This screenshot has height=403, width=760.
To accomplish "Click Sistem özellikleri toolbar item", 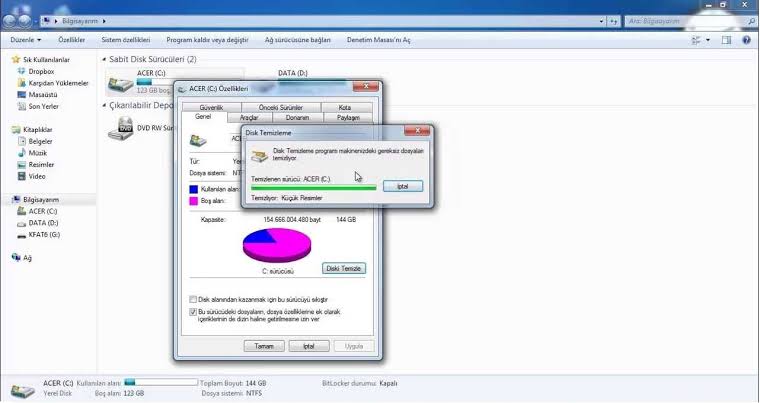I will [x=126, y=40].
